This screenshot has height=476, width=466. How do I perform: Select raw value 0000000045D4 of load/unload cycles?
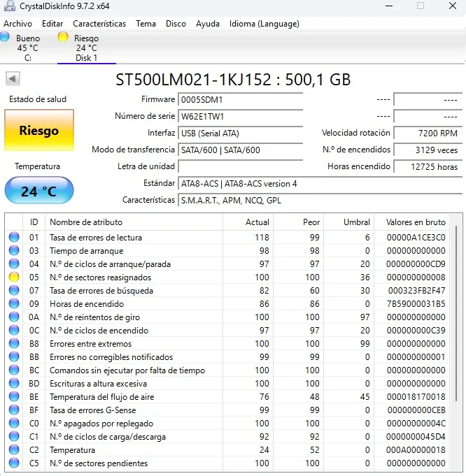pyautogui.click(x=416, y=437)
